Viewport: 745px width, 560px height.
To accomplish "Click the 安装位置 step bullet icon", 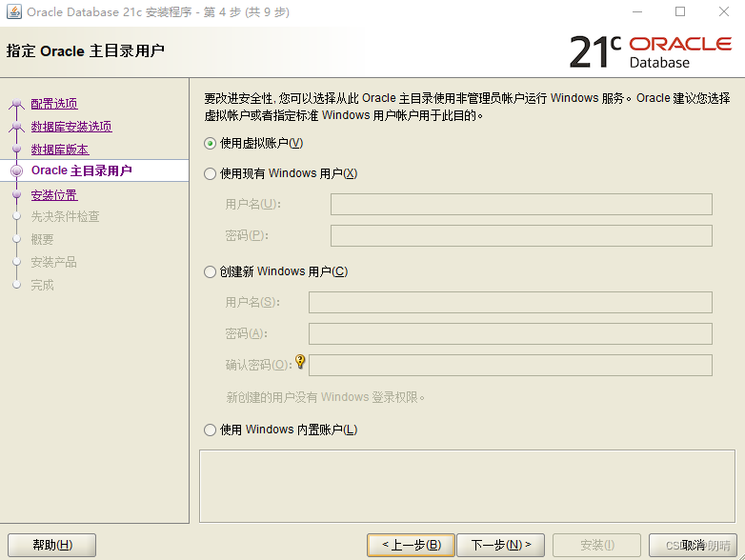I will (16, 194).
